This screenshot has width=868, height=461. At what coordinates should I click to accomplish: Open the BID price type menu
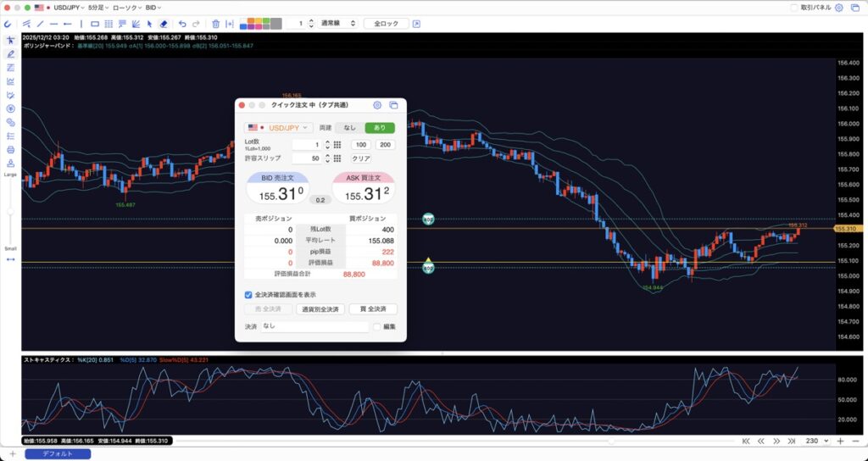154,7
